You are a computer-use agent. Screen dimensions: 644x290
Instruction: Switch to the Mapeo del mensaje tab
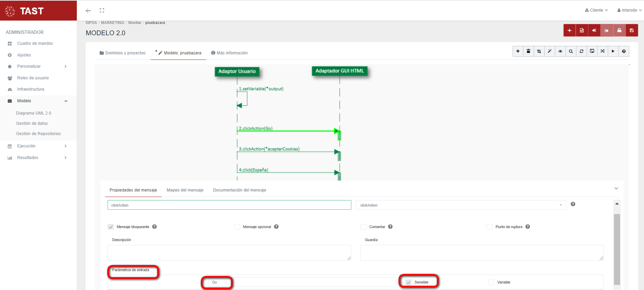[185, 190]
